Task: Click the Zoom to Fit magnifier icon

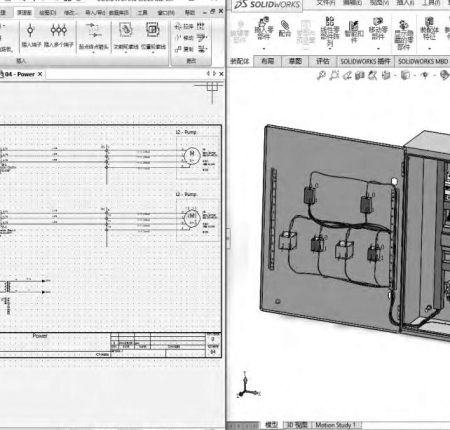Action: (x=321, y=75)
